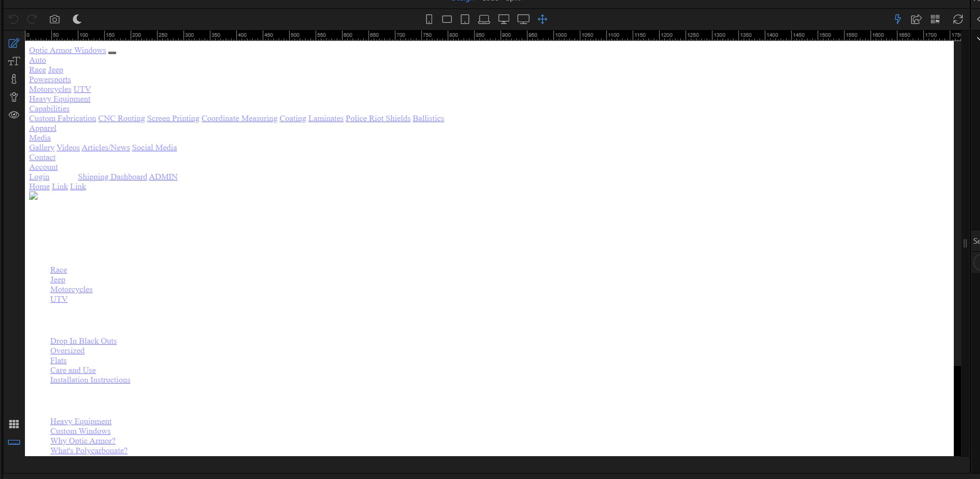Screen dimensions: 980x479
Task: Enable the fast preview lightning icon
Action: (898, 19)
